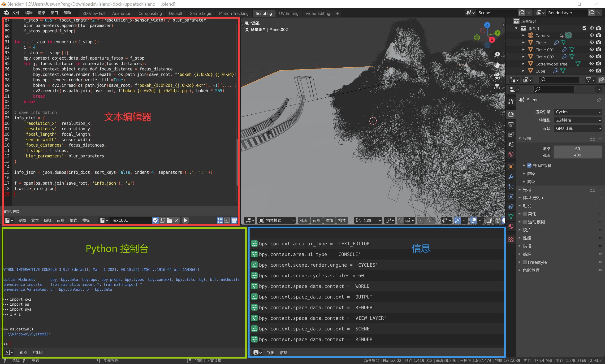Disable the 自适应采样 checkbox
The image size is (605, 364).
(x=529, y=165)
